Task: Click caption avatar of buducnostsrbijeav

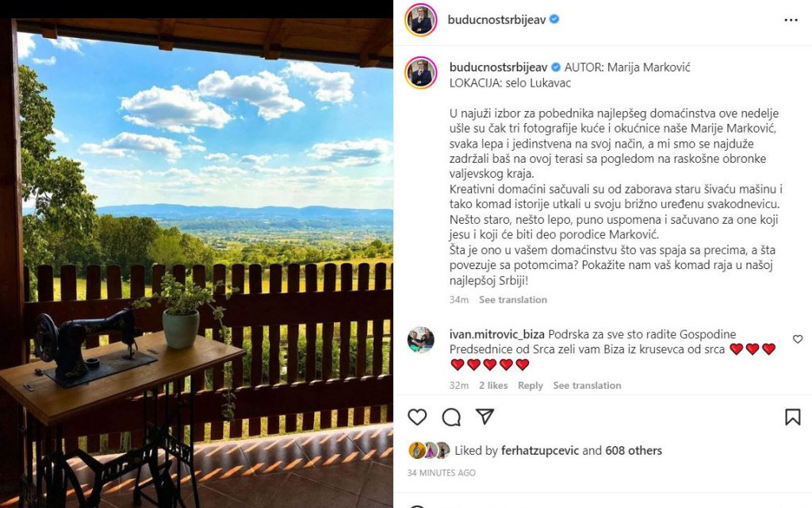Action: point(420,72)
